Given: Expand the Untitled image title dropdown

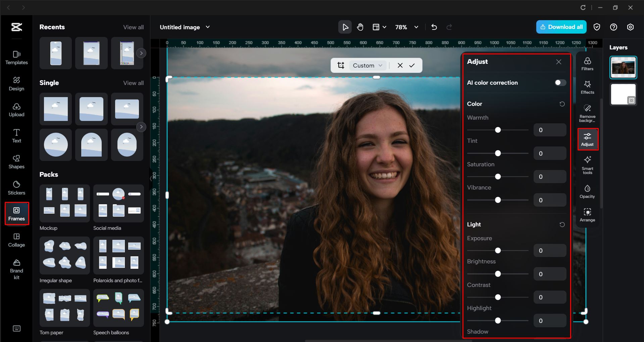Looking at the screenshot, I should (x=207, y=27).
